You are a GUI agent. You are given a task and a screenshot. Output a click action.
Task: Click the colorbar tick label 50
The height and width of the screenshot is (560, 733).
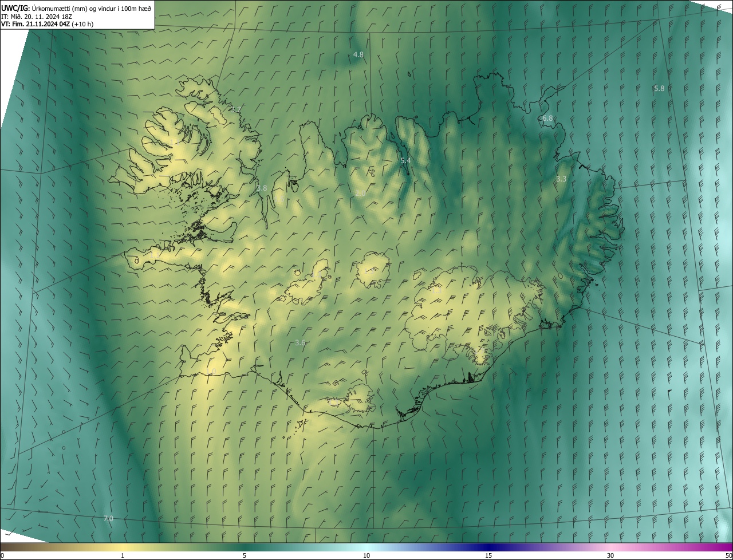coord(728,555)
